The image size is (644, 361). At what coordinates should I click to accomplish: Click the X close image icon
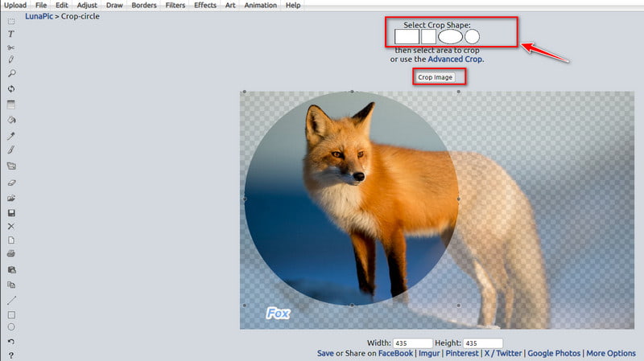(11, 227)
